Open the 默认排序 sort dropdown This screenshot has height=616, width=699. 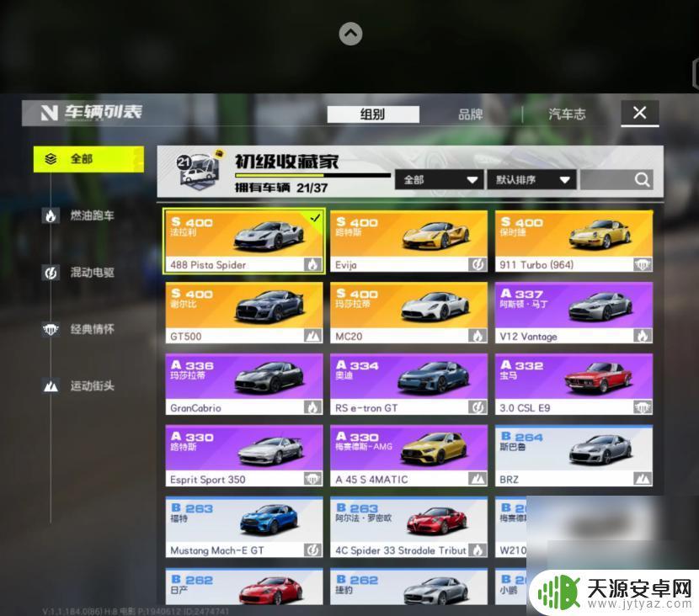tap(531, 180)
